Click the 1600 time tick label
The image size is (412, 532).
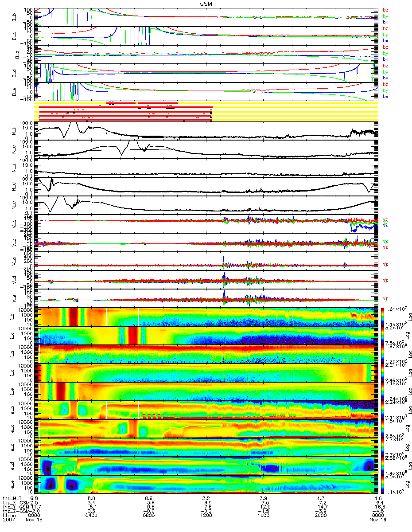pyautogui.click(x=263, y=516)
